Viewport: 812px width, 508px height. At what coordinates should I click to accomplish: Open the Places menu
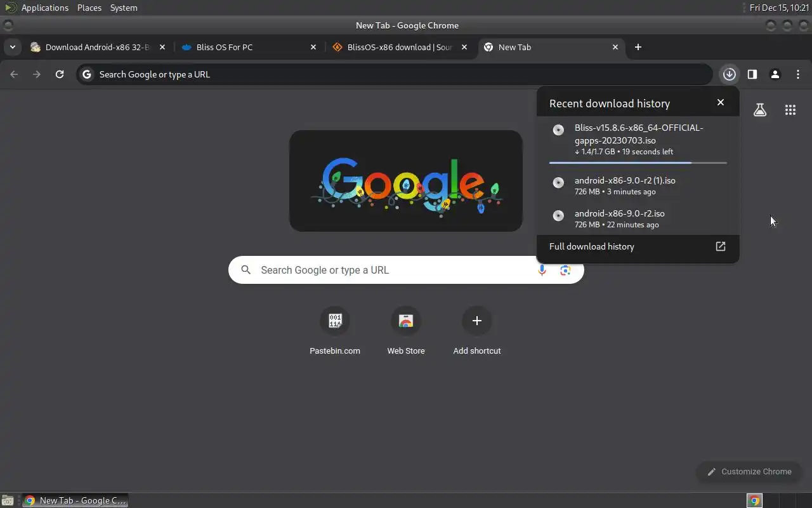click(x=89, y=8)
